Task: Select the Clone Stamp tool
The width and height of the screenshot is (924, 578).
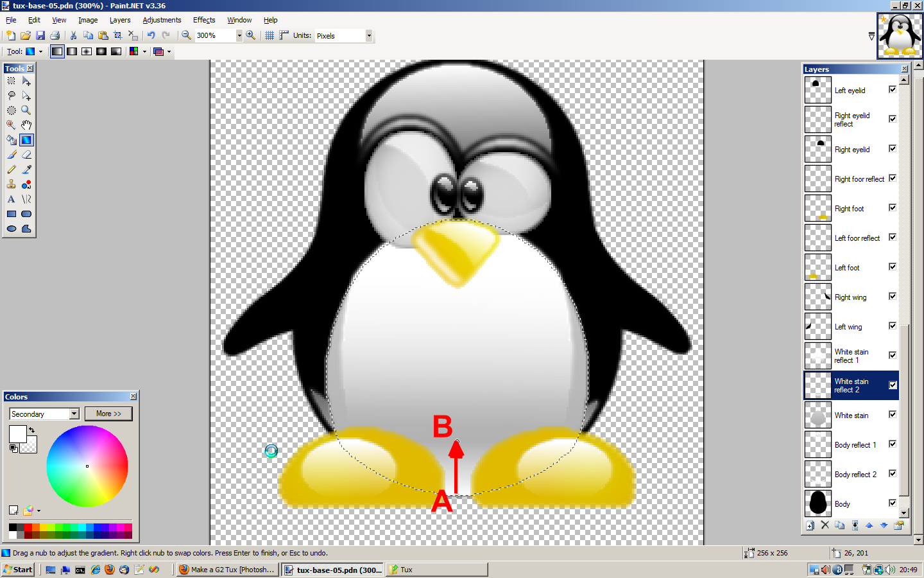Action: coord(12,184)
